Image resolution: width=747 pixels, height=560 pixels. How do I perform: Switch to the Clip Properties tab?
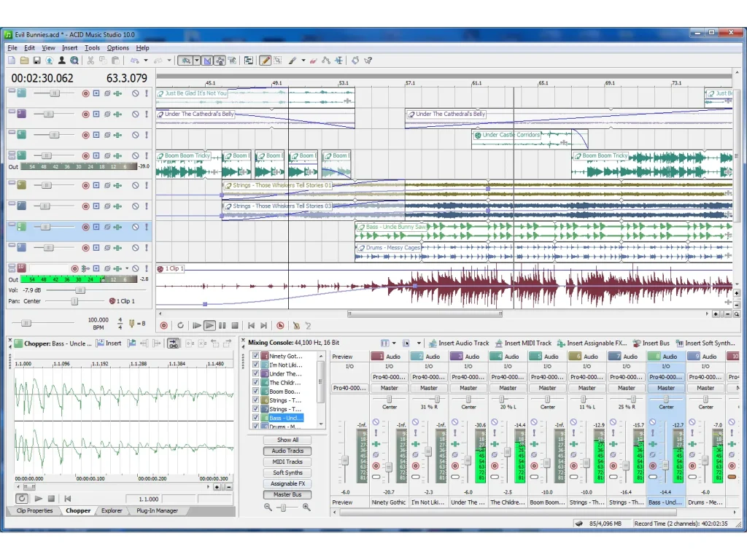tap(34, 510)
